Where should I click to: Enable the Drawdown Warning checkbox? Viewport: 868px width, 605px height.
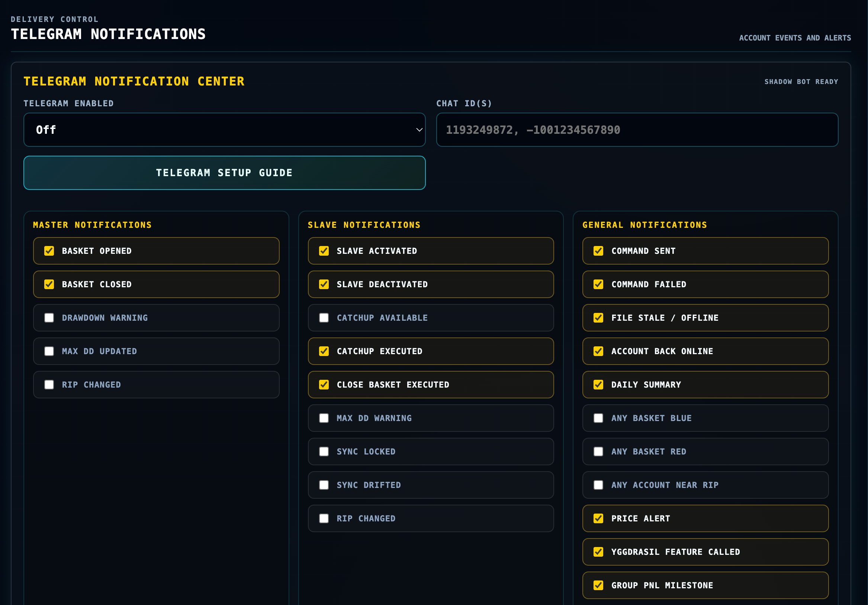click(x=49, y=318)
